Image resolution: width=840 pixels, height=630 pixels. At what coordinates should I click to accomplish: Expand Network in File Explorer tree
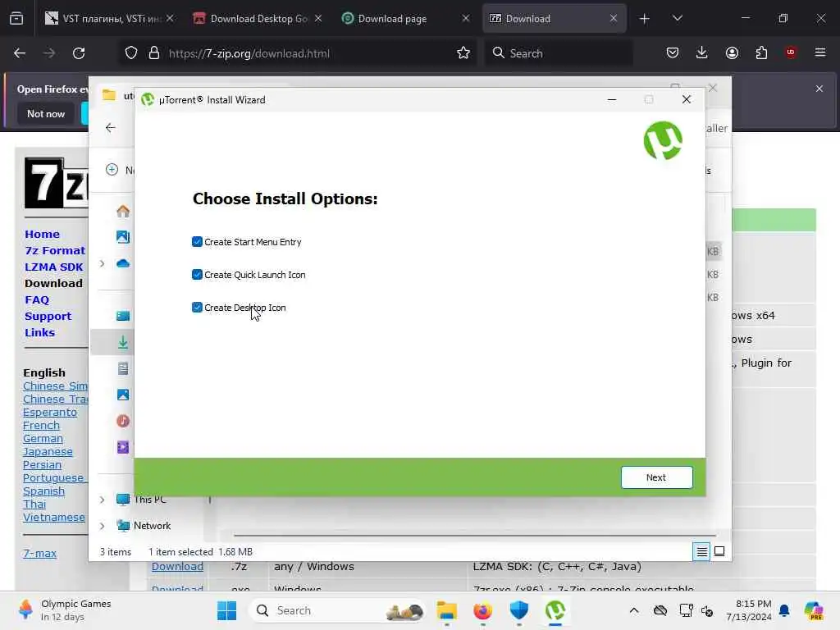click(x=102, y=526)
